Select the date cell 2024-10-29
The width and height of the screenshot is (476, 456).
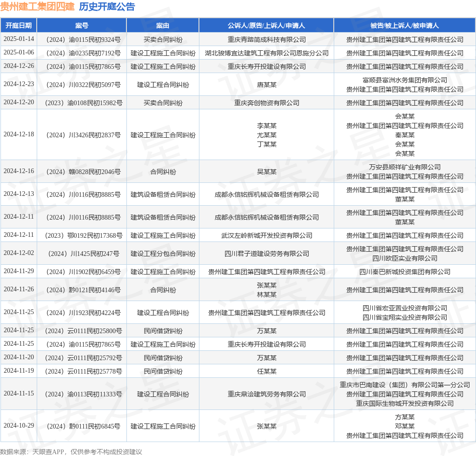tap(19, 426)
